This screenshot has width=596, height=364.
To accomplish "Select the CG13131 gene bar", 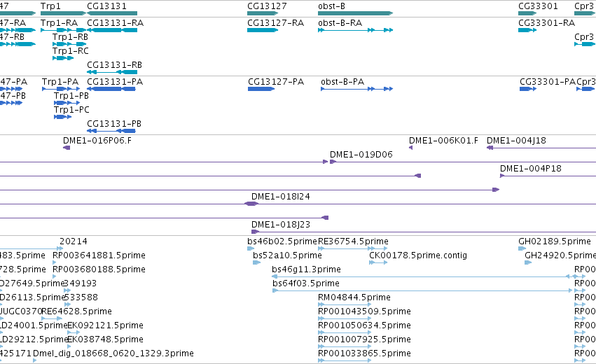I will [x=112, y=13].
